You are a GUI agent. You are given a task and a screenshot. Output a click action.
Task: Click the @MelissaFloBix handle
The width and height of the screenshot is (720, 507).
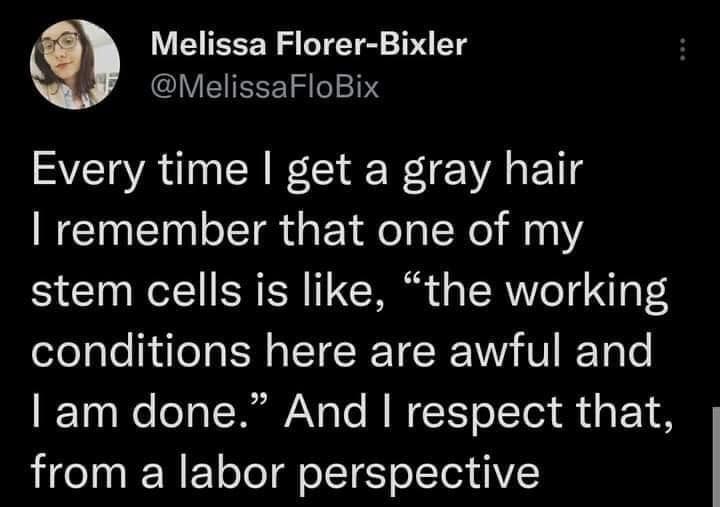point(264,87)
